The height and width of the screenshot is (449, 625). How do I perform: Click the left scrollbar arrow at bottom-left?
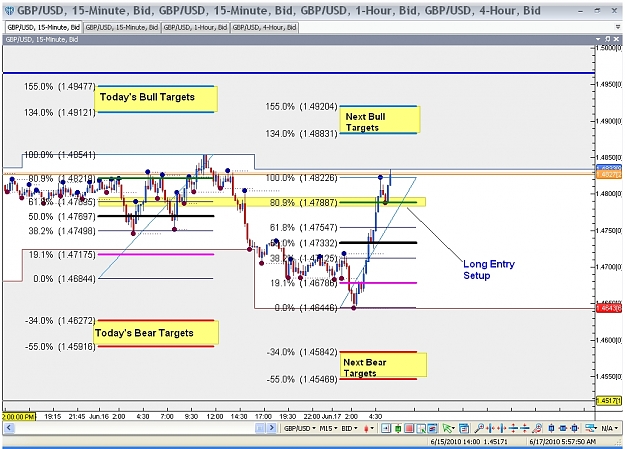9,428
